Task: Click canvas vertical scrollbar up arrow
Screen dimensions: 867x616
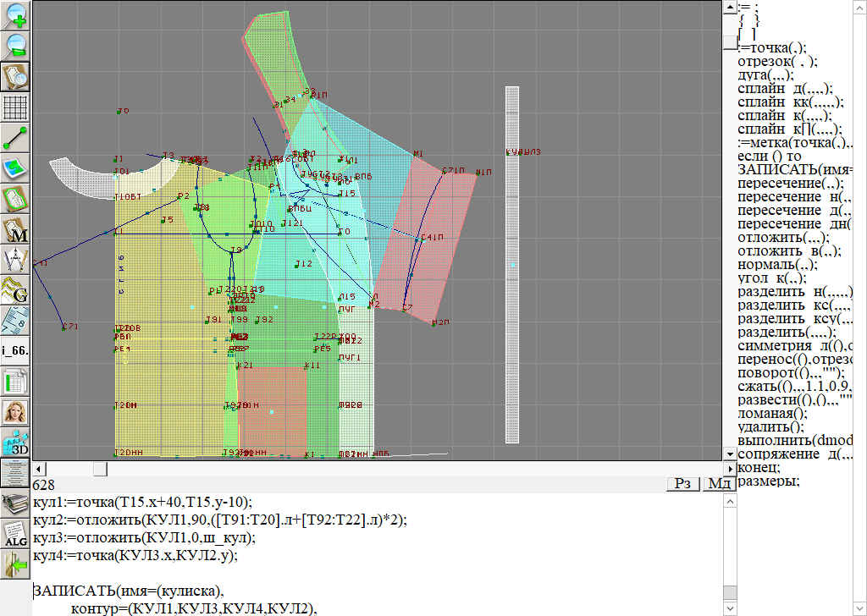Action: click(731, 8)
